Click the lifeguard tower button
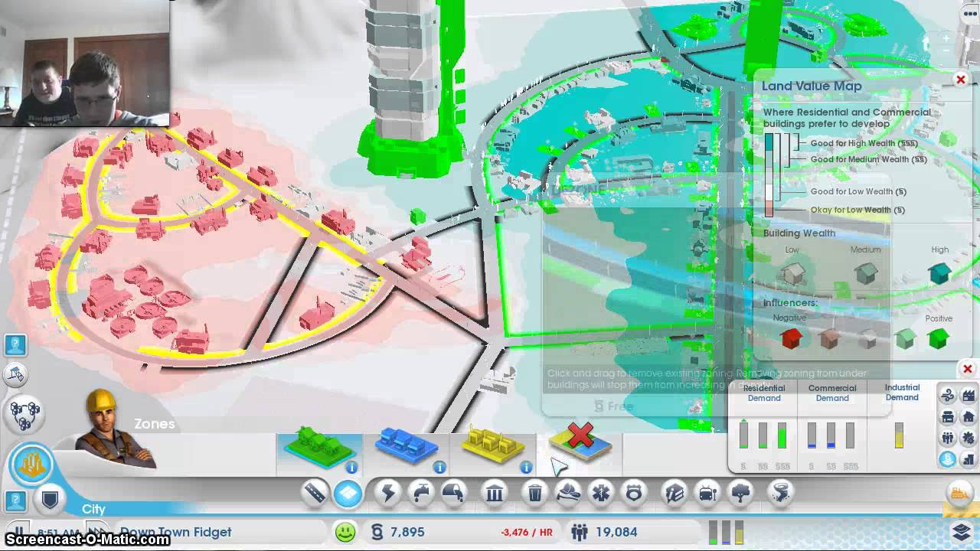This screenshot has height=551, width=980. (x=15, y=375)
